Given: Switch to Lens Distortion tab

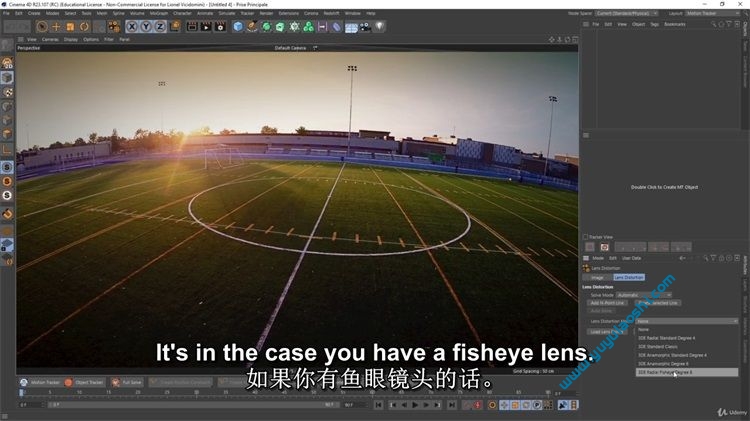Looking at the screenshot, I should tap(629, 277).
